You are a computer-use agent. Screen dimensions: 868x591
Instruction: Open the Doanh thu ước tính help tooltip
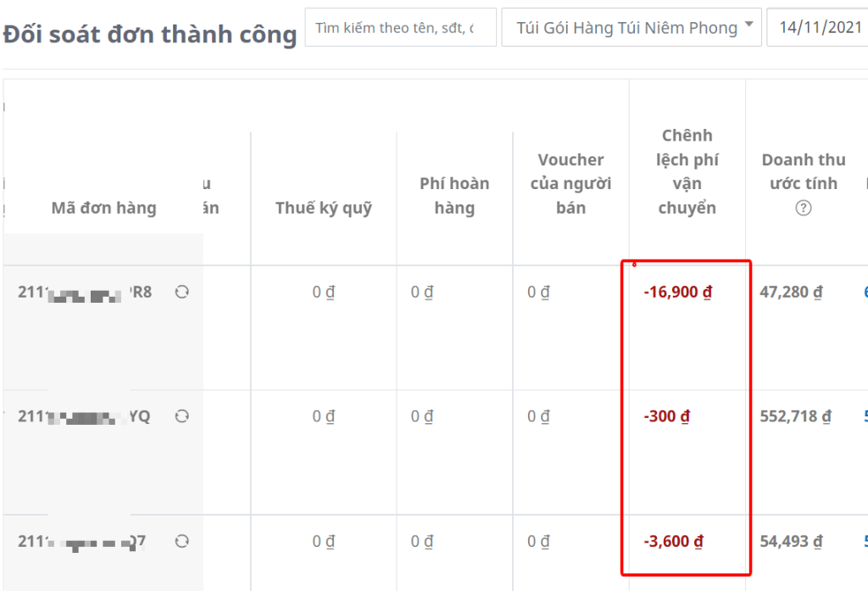(x=804, y=208)
